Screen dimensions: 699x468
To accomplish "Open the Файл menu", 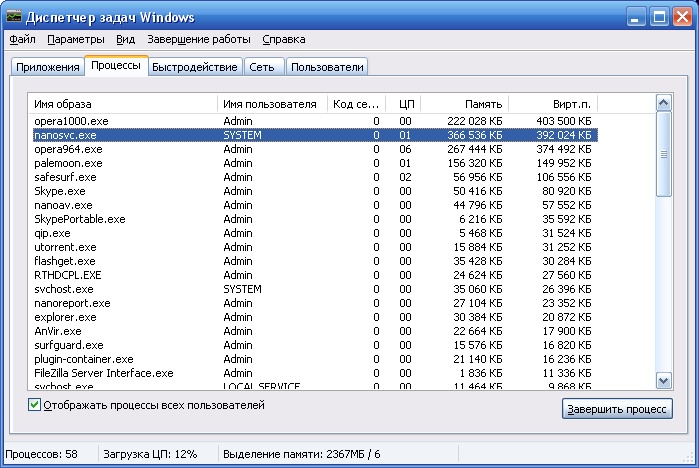I will [x=22, y=39].
